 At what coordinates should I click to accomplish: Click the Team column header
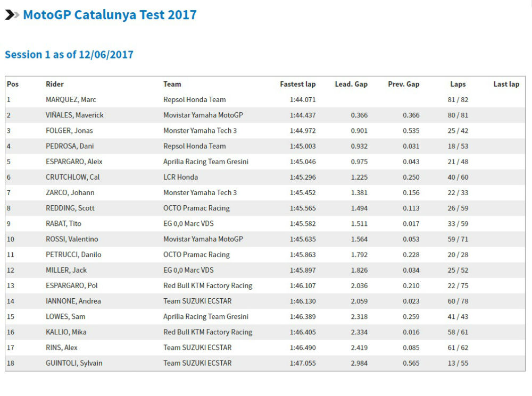[172, 84]
